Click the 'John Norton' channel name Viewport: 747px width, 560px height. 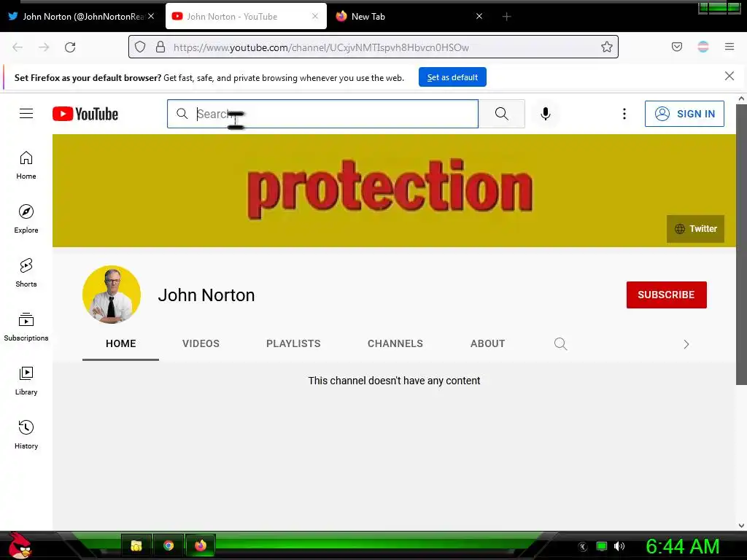pos(206,295)
